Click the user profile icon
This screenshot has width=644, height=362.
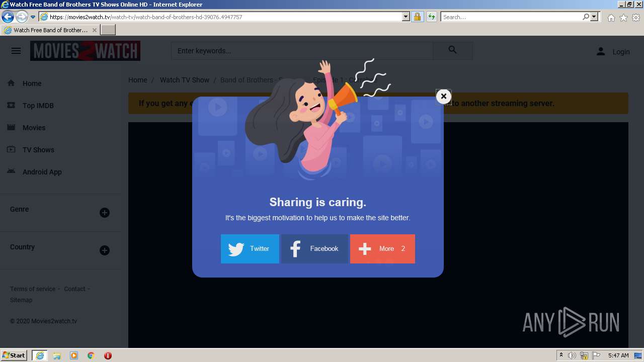coord(601,51)
